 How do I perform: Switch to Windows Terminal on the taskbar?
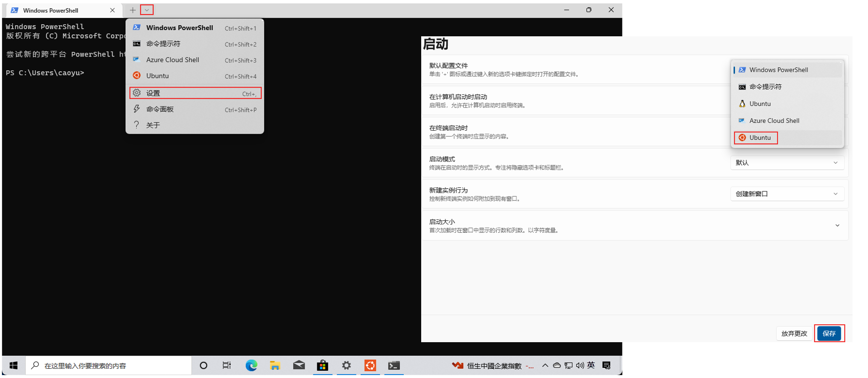394,365
